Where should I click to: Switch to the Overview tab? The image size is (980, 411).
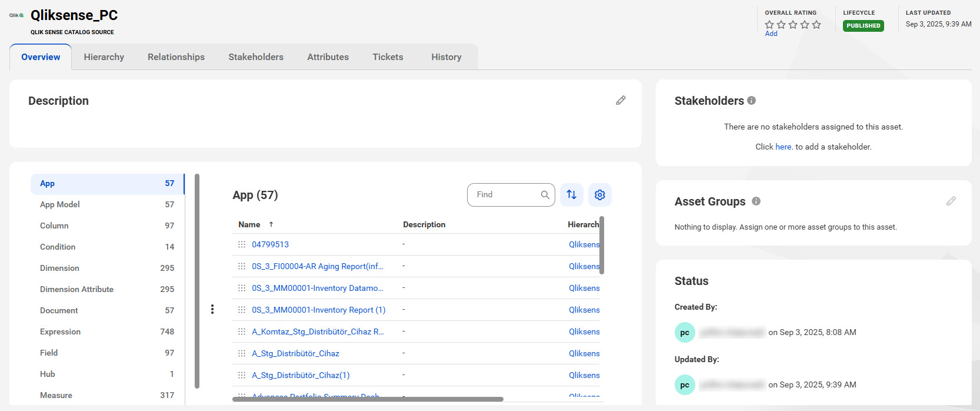(41, 57)
